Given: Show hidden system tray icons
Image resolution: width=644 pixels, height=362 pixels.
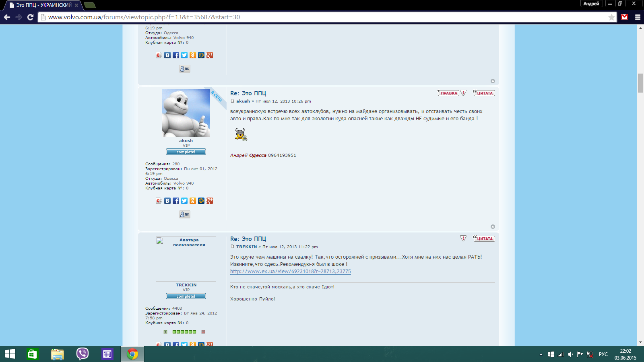Looking at the screenshot, I should 541,354.
